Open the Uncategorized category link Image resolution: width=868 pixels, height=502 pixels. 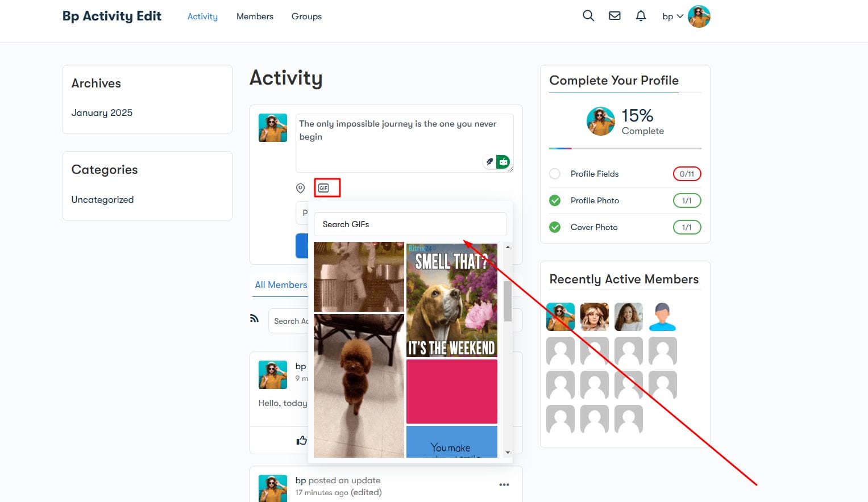coord(102,199)
